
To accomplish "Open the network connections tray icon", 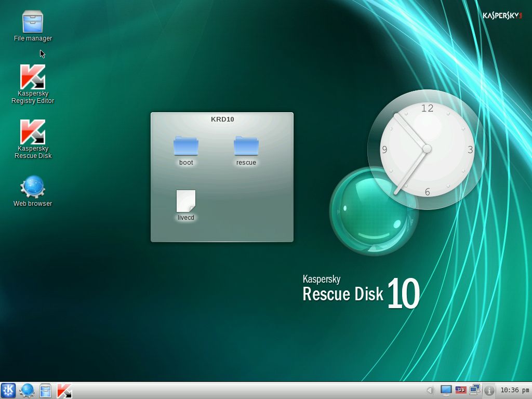I will pos(475,390).
